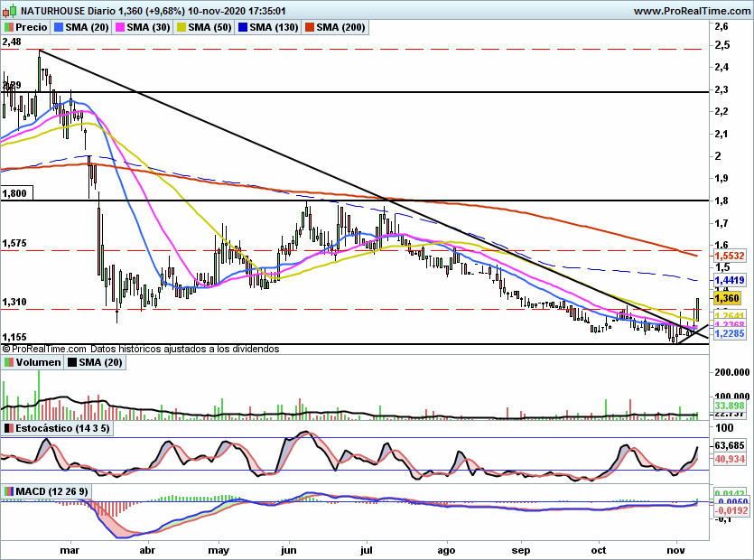Click the red swatch of SMA (200)
This screenshot has width=754, height=560.
310,27
